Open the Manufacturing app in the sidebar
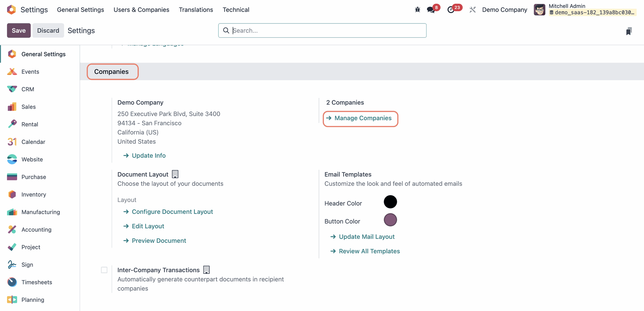Image resolution: width=644 pixels, height=311 pixels. pyautogui.click(x=41, y=212)
